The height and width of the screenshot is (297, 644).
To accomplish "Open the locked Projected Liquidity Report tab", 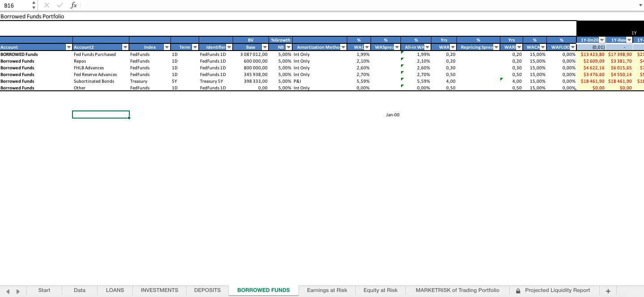I will (553, 291).
